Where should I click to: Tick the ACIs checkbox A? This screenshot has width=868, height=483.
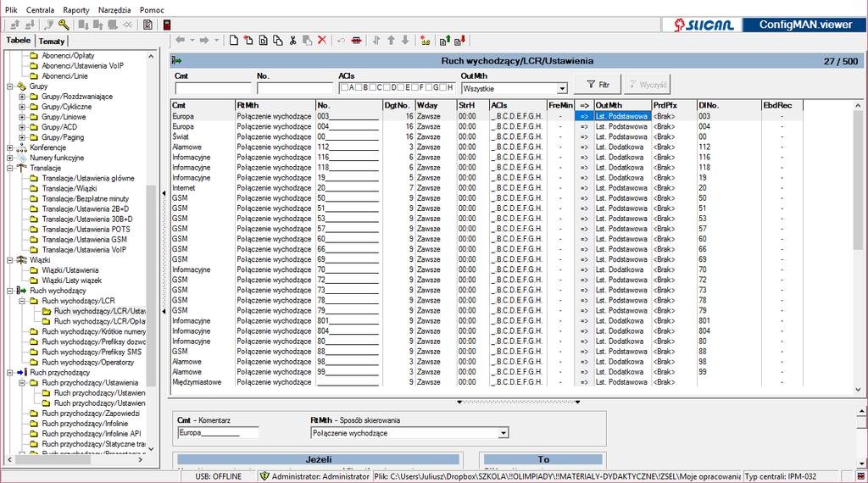coord(344,87)
